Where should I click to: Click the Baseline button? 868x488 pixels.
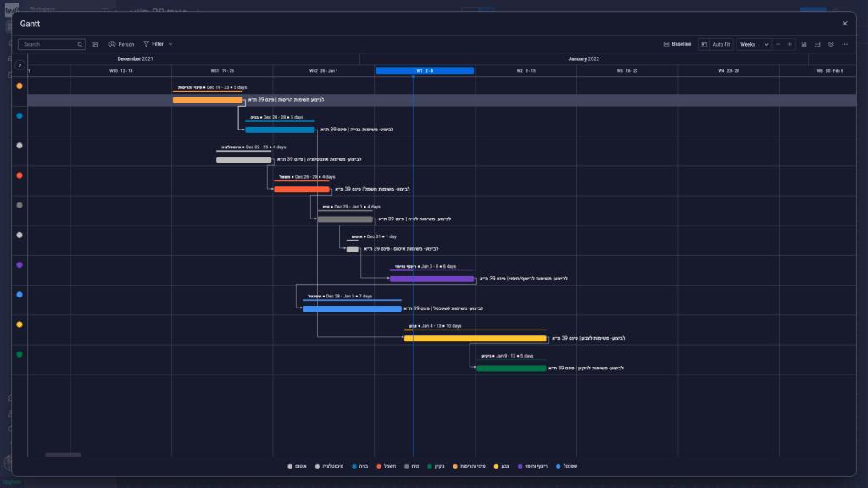[677, 44]
